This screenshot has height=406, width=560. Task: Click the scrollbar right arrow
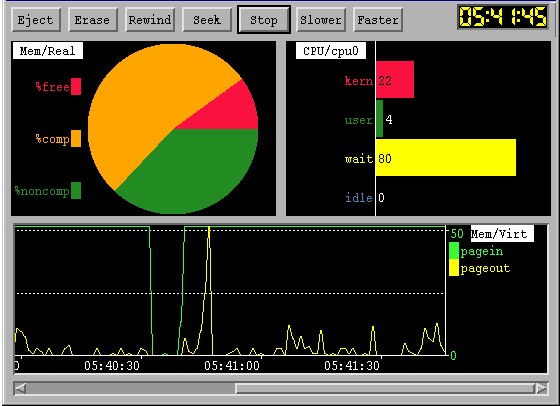[x=541, y=388]
